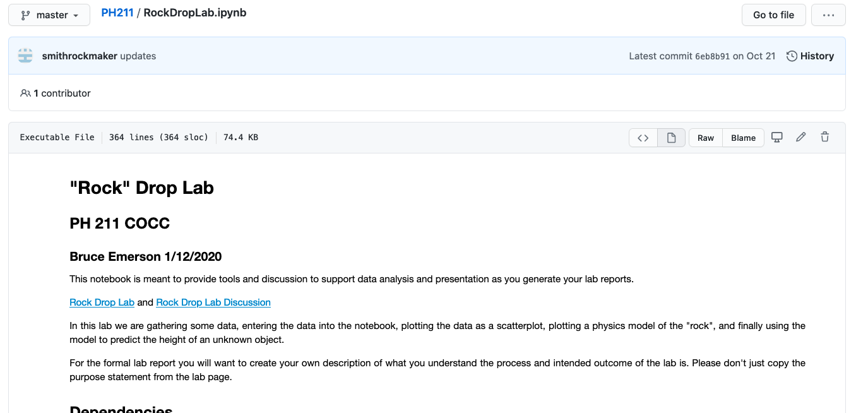Click the Go to file button
This screenshot has width=868, height=413.
point(773,15)
